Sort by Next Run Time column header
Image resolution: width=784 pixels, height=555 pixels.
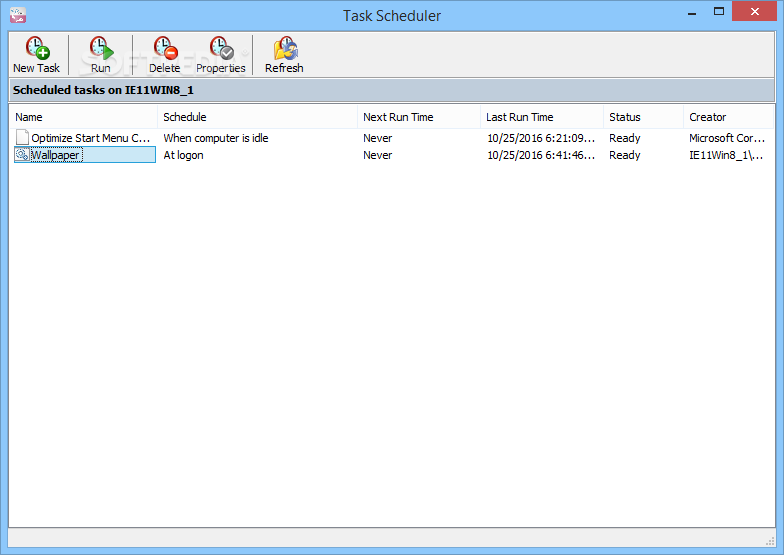point(418,117)
